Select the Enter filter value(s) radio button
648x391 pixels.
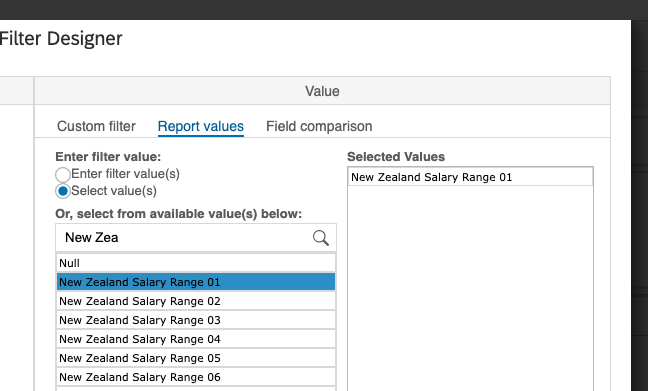(x=63, y=174)
